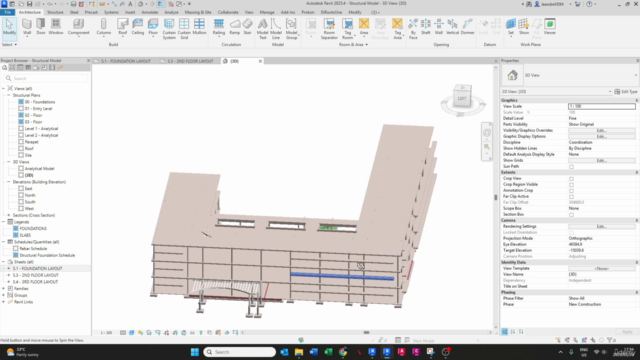Image resolution: width=640 pixels, height=360 pixels.
Task: Click the Project Browser search field
Action: click(46, 78)
